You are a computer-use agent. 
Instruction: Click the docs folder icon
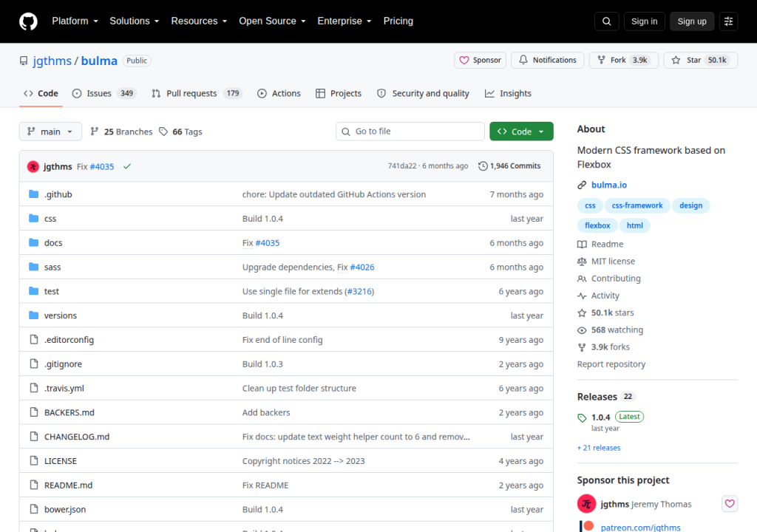[x=33, y=242]
